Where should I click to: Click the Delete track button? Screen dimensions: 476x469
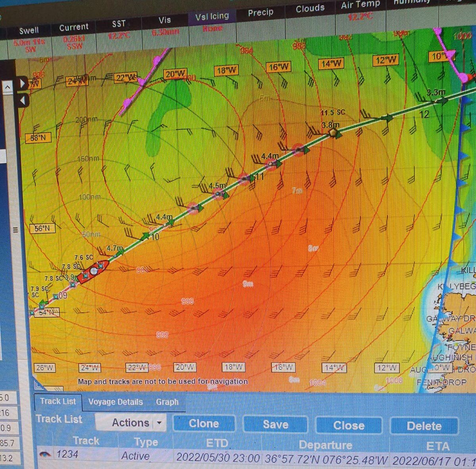point(424,427)
